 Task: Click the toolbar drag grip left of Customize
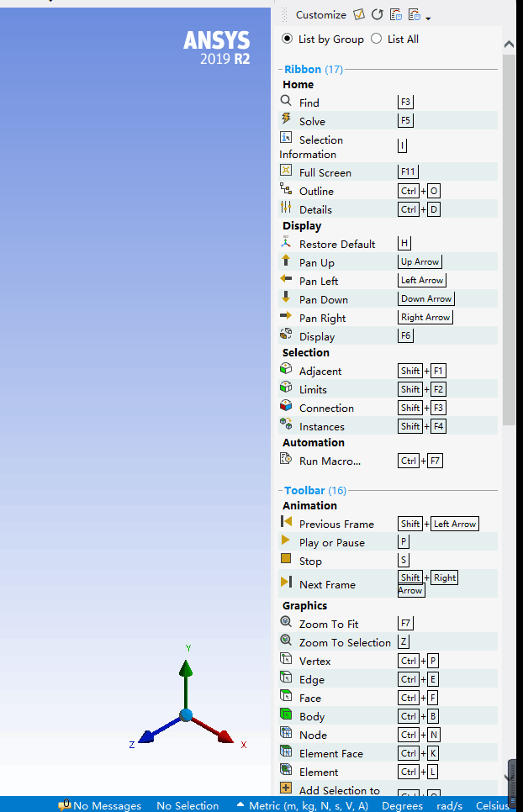point(284,15)
